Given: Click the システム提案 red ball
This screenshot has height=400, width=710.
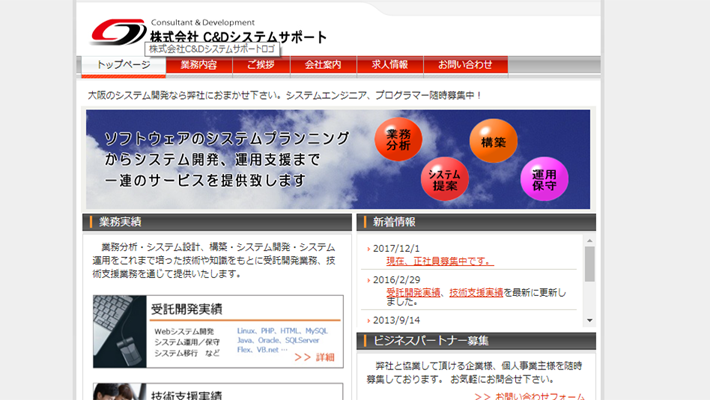Looking at the screenshot, I should tap(445, 179).
